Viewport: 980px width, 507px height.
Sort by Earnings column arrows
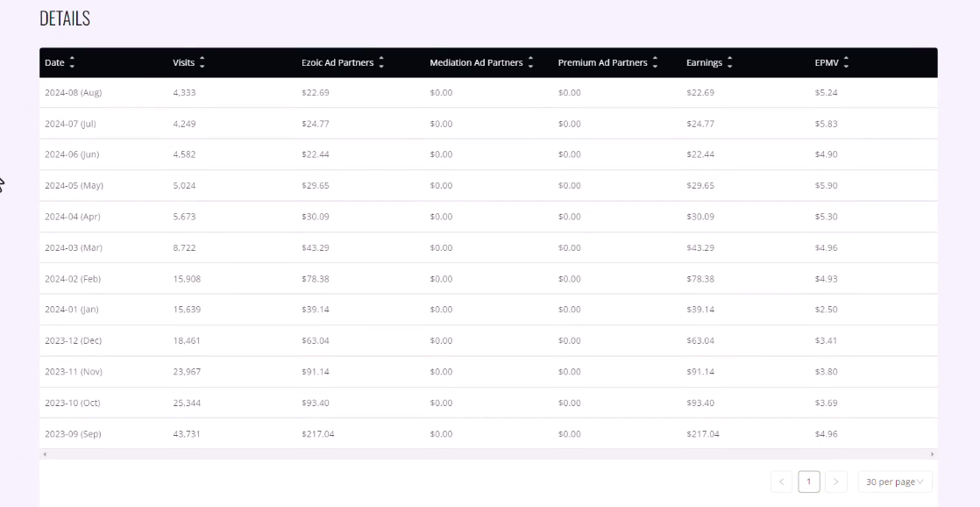pyautogui.click(x=729, y=62)
